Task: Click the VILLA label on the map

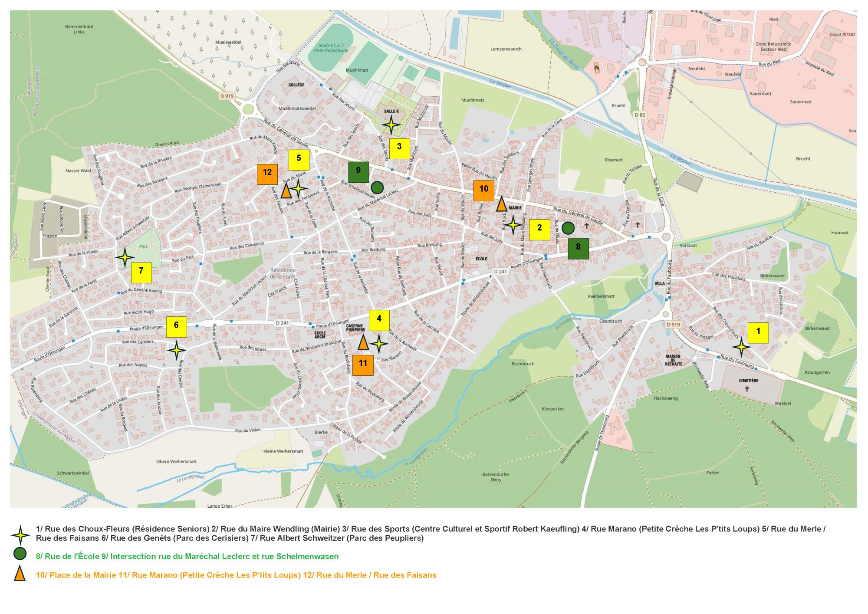Action: (x=660, y=283)
